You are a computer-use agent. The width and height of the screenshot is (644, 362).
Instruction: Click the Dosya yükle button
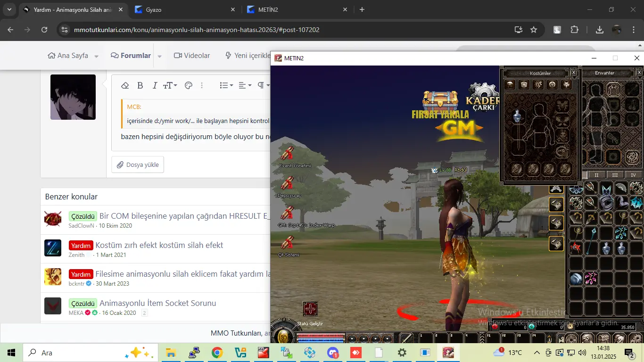(138, 165)
